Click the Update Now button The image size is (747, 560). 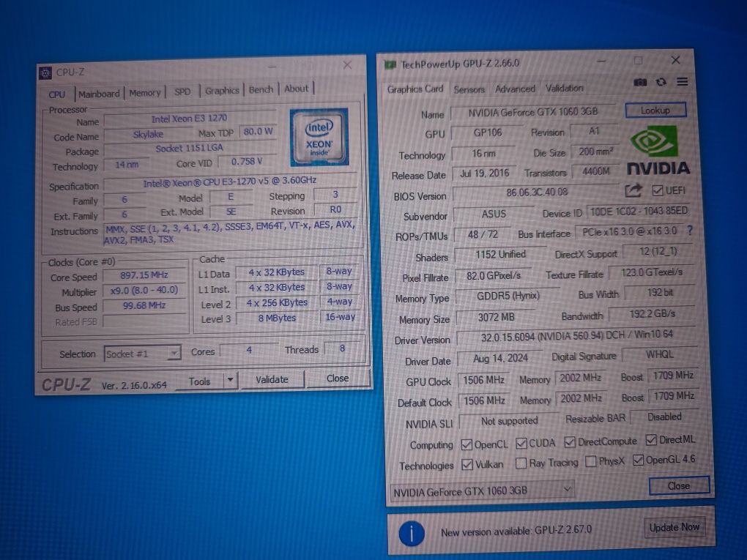(x=674, y=527)
